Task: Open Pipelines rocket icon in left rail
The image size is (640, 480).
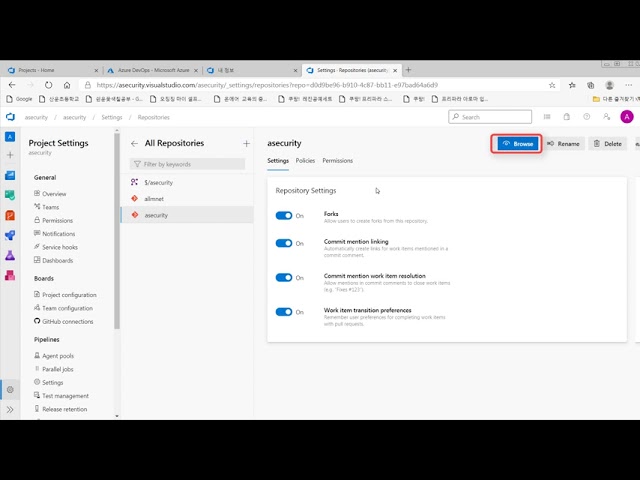Action: 10,236
